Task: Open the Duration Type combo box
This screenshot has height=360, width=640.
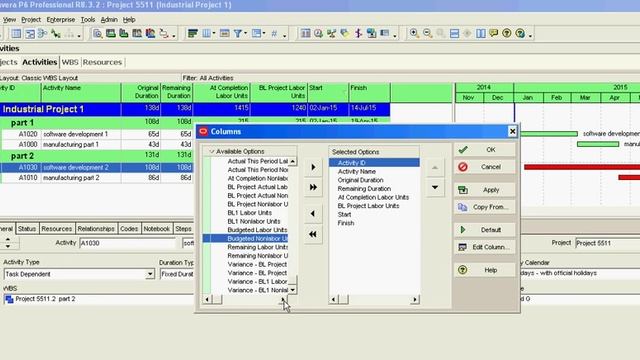Action: coord(177,274)
